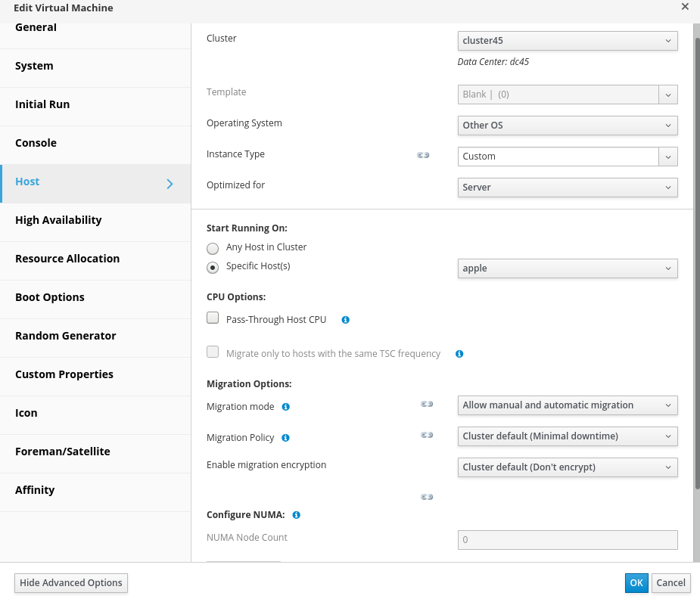Click info icon beside TSC frequency option
The height and width of the screenshot is (602, 700).
pos(459,354)
